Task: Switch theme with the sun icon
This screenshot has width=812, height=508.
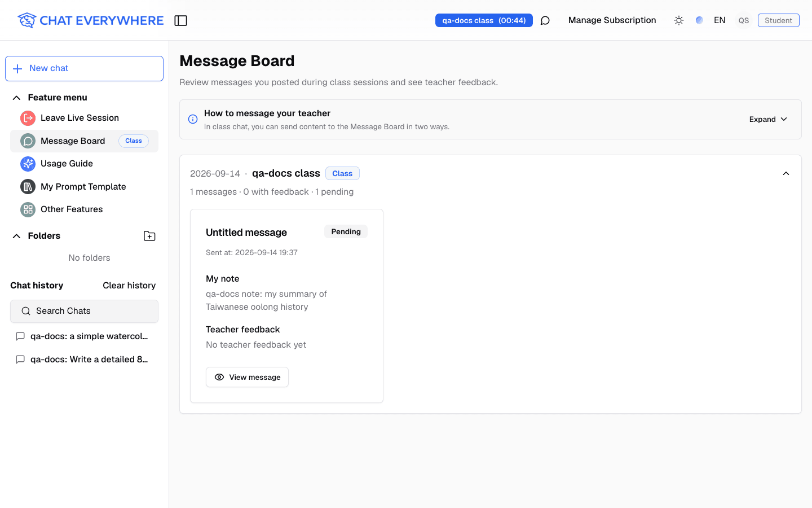Action: click(679, 20)
